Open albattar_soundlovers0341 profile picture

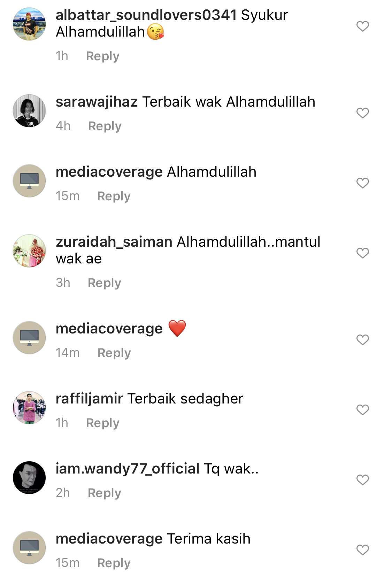coord(29,24)
